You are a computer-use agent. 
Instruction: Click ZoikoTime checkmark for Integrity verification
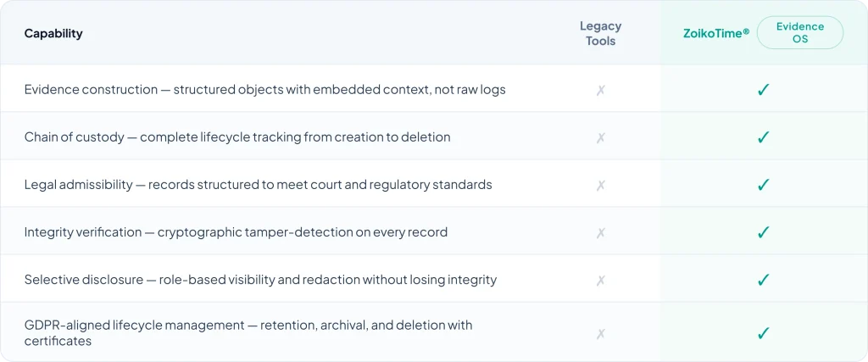point(763,231)
